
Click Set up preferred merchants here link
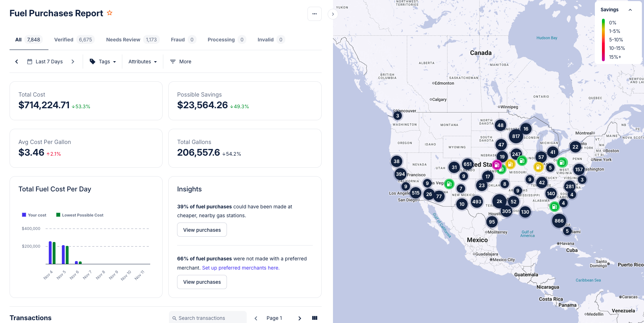[241, 268]
